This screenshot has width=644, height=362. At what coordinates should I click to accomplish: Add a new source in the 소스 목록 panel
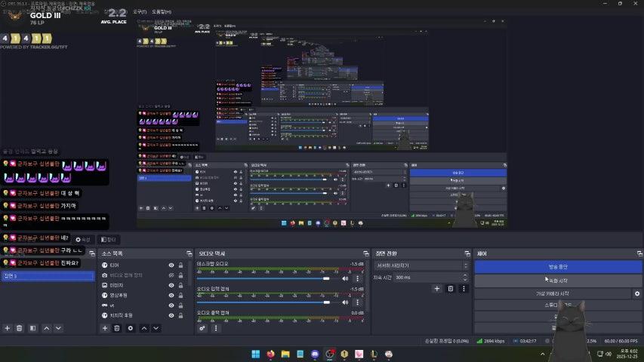click(105, 328)
